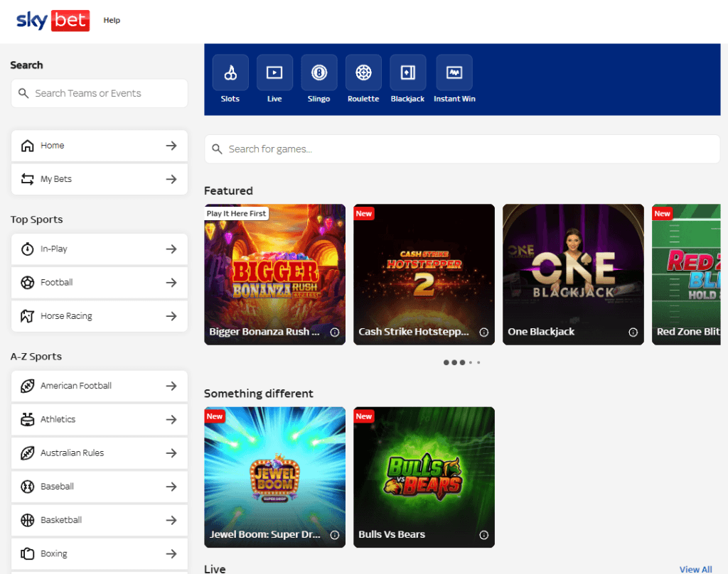Screen dimensions: 728x574
Task: Show info for Bigger Bonanza Rush
Action: [x=335, y=332]
